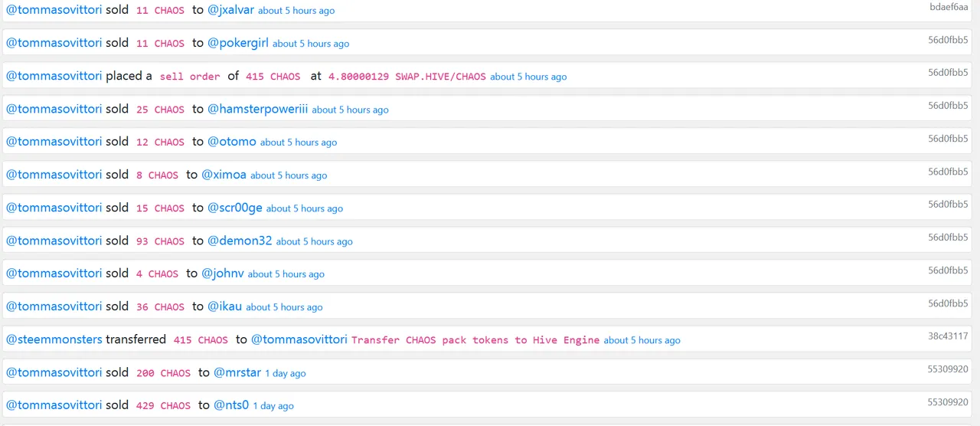Click the timestamp in the steemmonsters transfer row

[x=642, y=340]
